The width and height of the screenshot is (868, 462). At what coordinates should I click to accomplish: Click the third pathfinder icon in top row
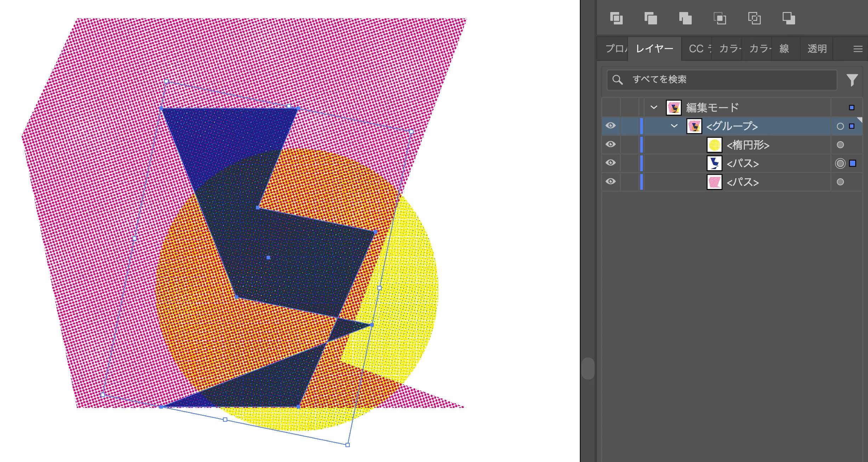tap(685, 18)
